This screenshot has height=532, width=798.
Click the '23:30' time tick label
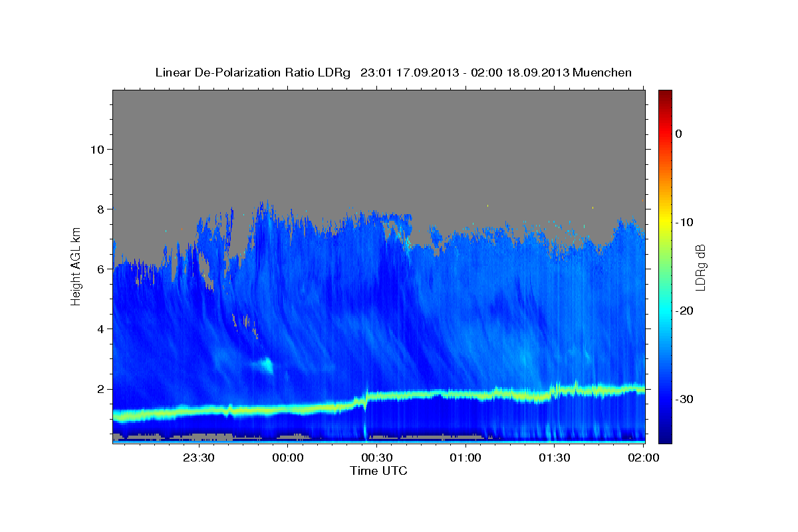198,458
